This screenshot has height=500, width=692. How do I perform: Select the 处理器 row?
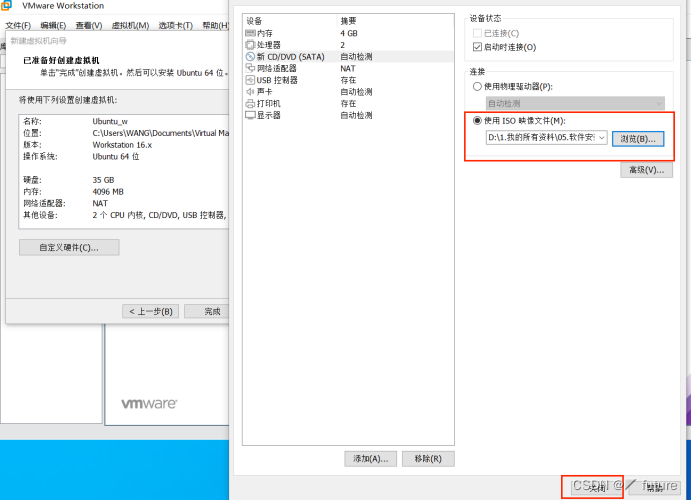point(348,45)
